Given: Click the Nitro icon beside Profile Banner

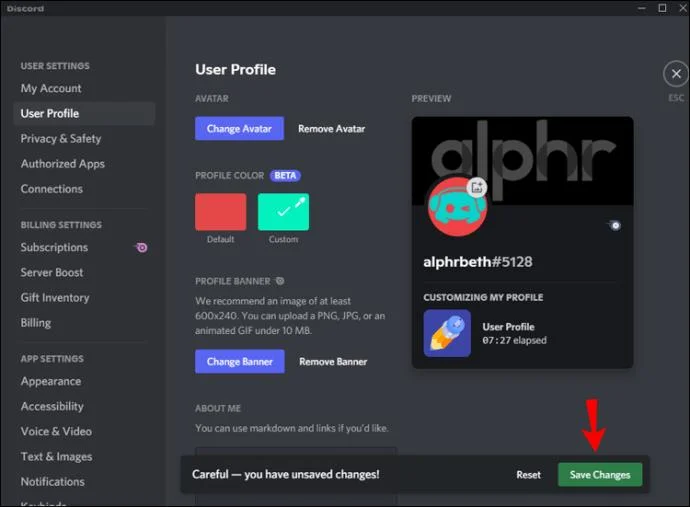Looking at the screenshot, I should tap(280, 281).
